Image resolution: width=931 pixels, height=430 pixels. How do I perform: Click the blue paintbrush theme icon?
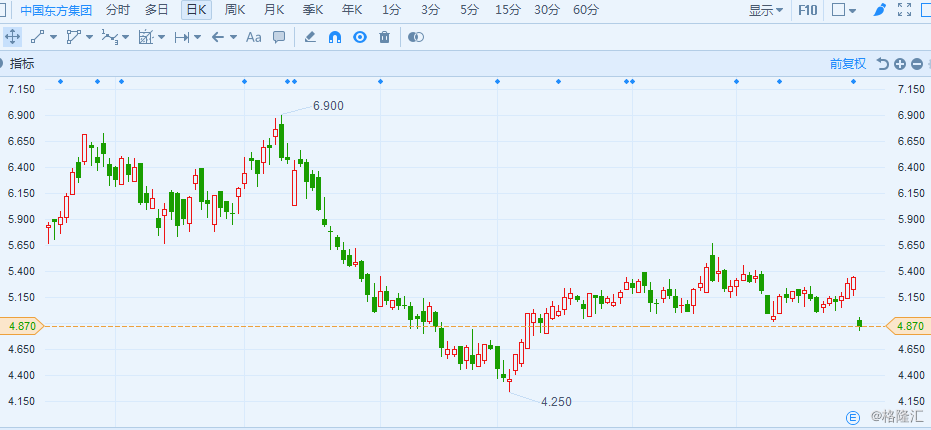880,10
